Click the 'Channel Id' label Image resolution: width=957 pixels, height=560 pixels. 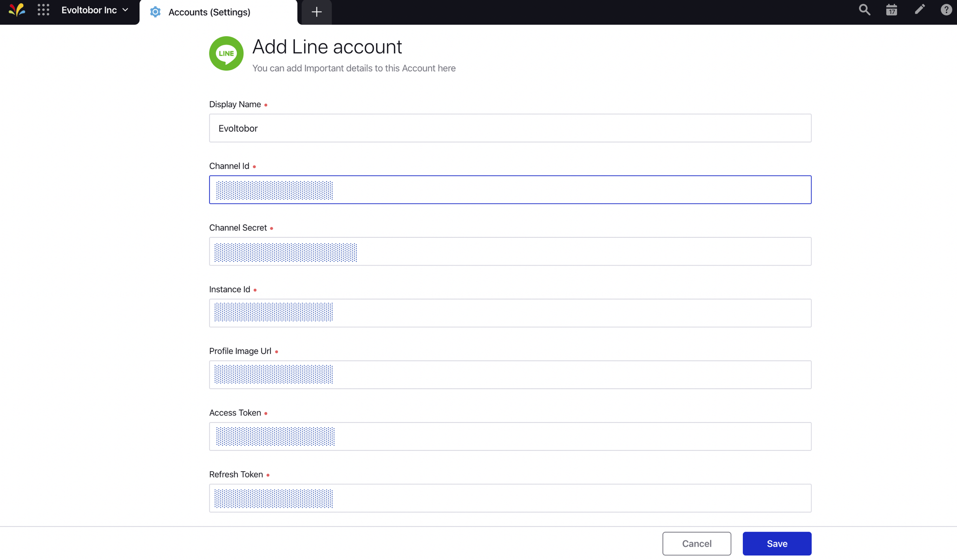(229, 166)
